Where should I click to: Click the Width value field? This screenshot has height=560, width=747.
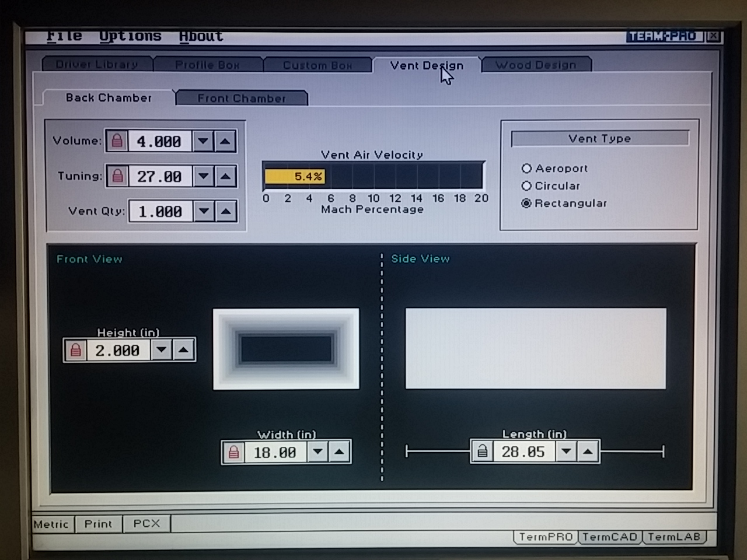click(275, 452)
